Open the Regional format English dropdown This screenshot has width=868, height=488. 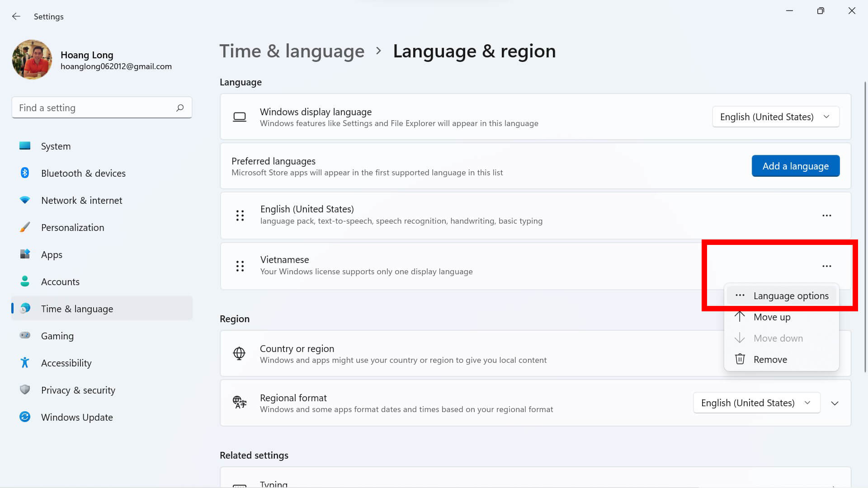[x=757, y=403]
